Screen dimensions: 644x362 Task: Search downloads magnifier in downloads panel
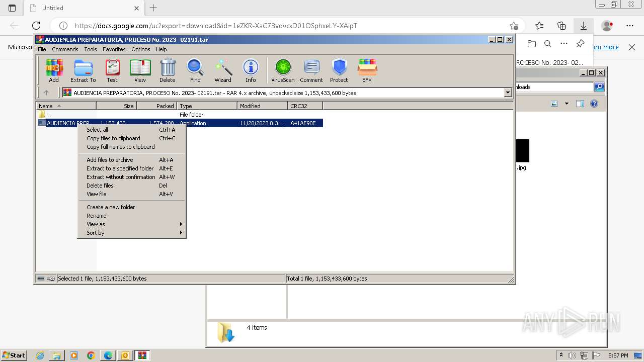(x=548, y=44)
